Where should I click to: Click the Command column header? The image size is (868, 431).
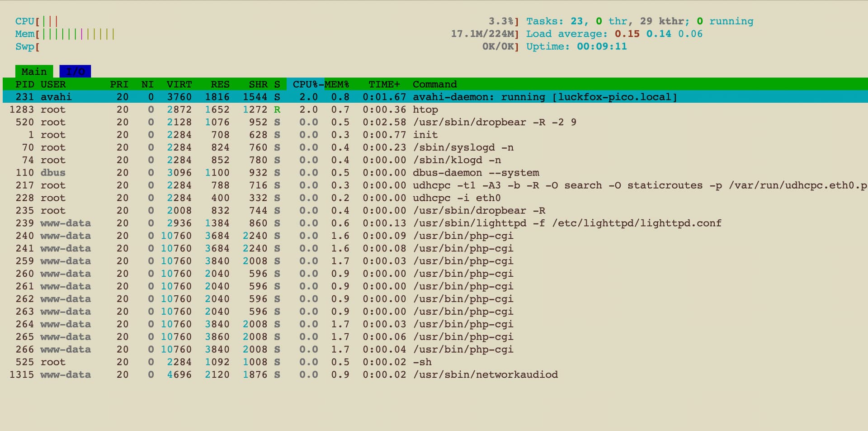pyautogui.click(x=434, y=84)
